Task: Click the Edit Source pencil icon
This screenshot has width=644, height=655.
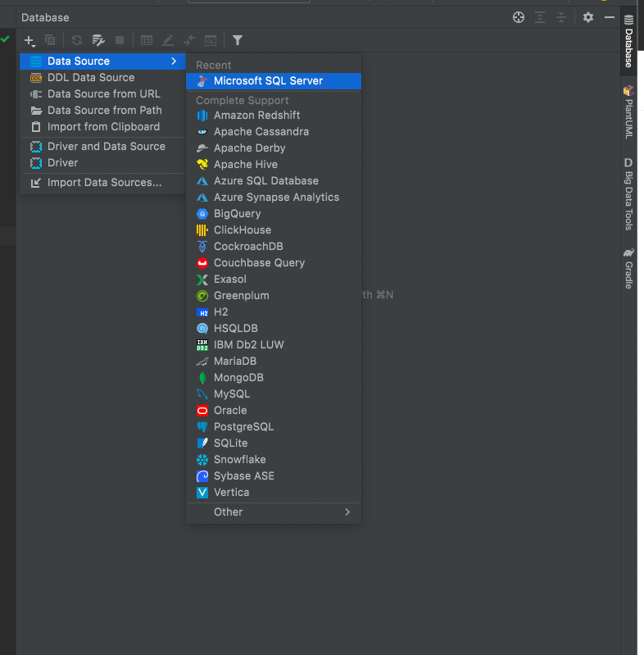Action: coord(168,40)
